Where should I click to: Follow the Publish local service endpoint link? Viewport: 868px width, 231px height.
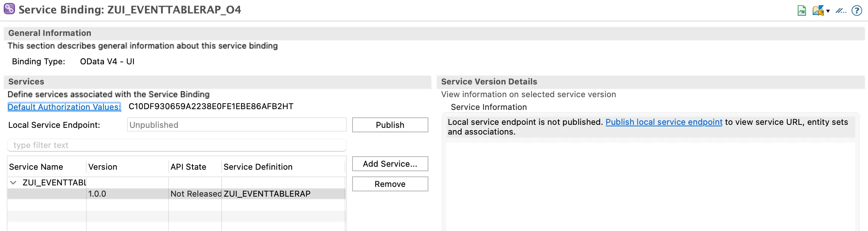click(x=664, y=122)
